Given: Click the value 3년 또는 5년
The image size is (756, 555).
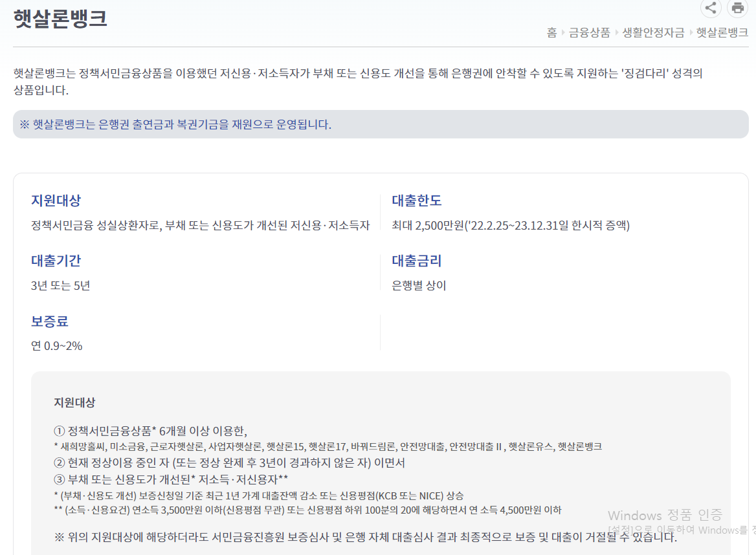Looking at the screenshot, I should tap(61, 286).
